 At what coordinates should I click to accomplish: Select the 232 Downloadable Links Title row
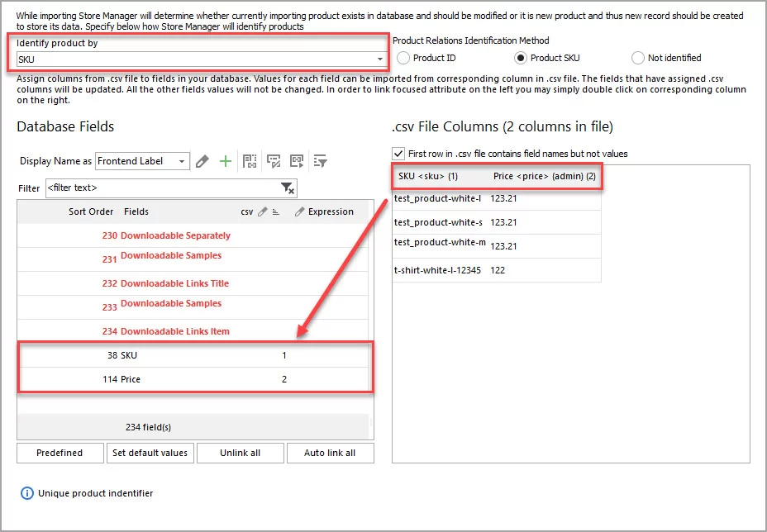[193, 283]
